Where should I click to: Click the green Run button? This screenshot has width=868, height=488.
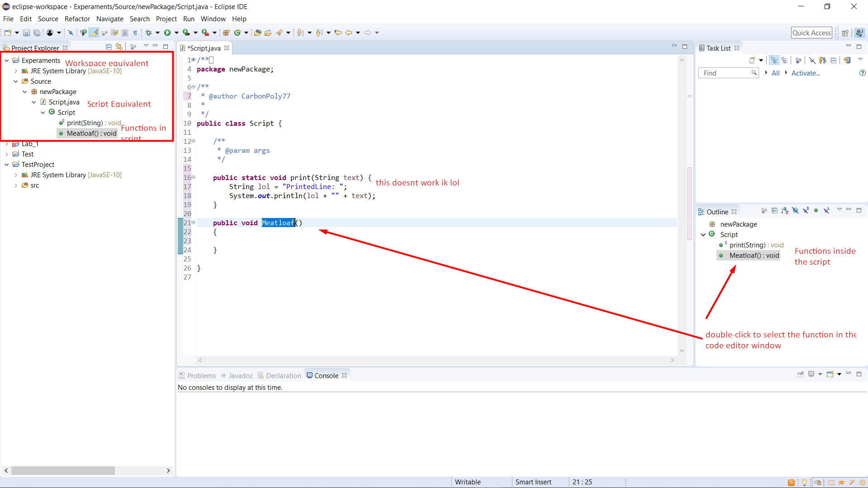point(167,33)
